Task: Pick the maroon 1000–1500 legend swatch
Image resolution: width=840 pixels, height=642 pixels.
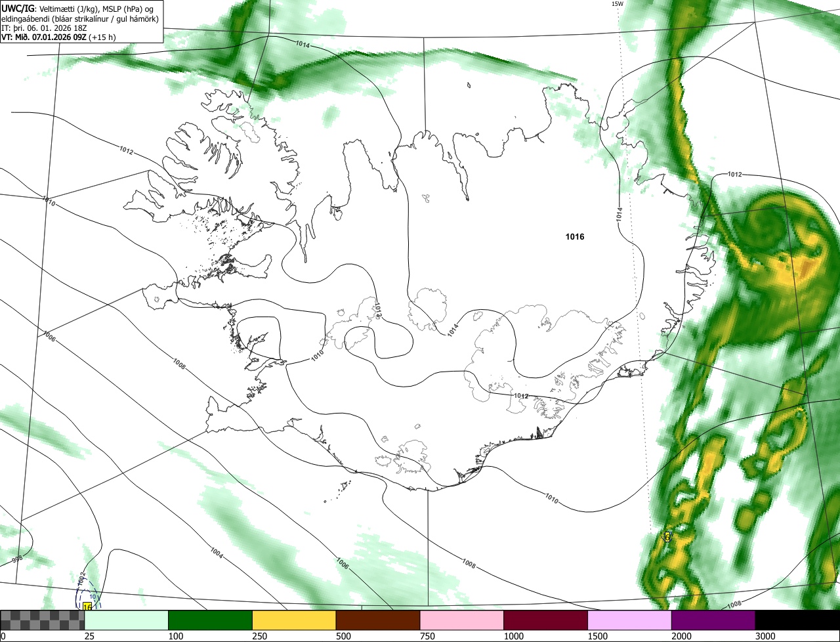Action: click(546, 620)
